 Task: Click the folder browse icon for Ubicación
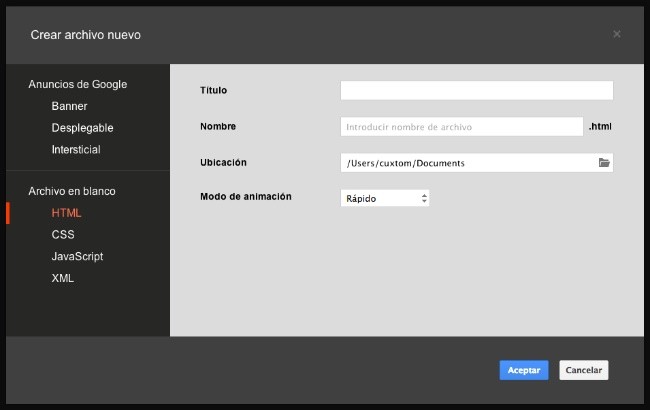(x=604, y=163)
